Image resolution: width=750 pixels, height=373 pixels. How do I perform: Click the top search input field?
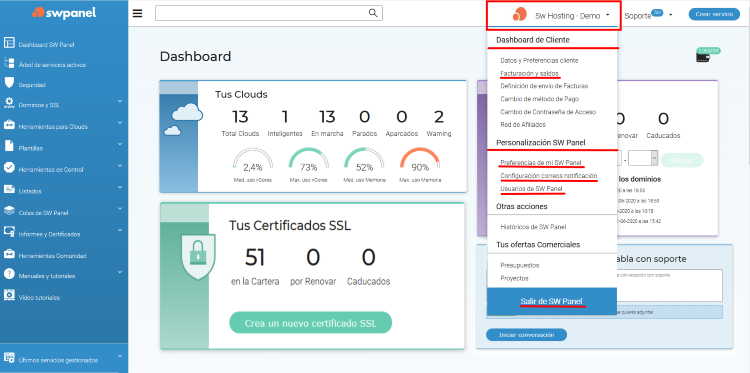[x=268, y=13]
